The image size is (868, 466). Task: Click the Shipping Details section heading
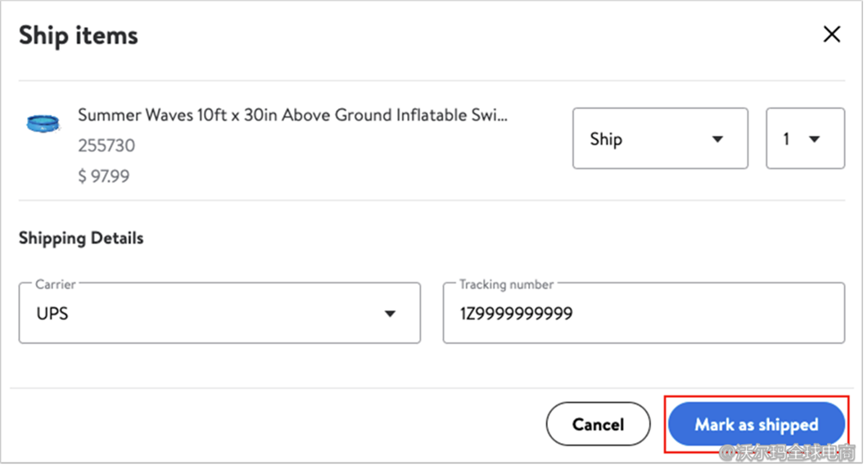click(x=81, y=238)
